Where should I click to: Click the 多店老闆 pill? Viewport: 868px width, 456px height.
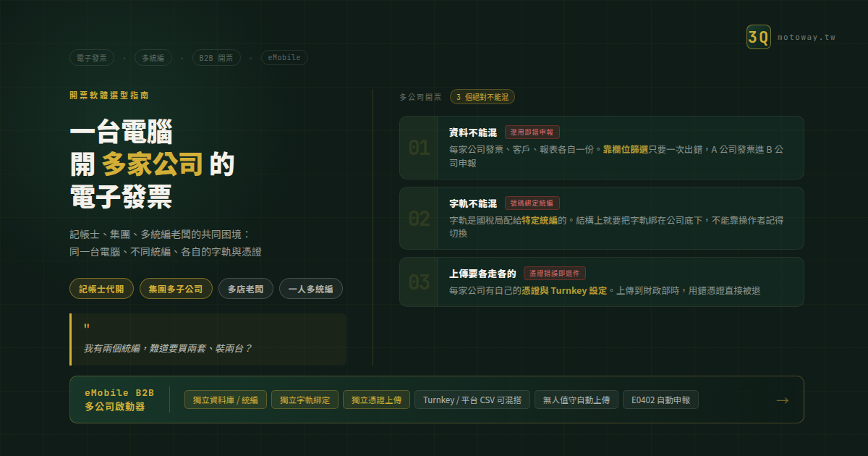tap(246, 289)
